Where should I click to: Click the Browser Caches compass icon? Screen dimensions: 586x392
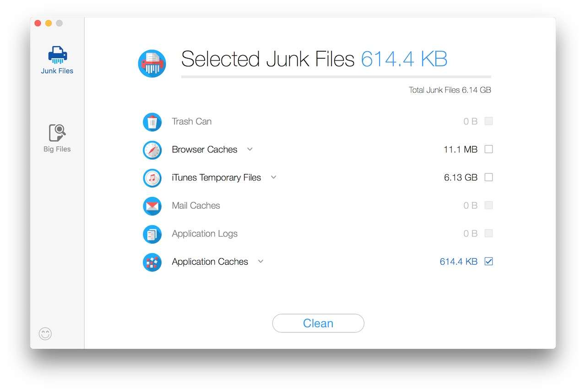pos(152,150)
